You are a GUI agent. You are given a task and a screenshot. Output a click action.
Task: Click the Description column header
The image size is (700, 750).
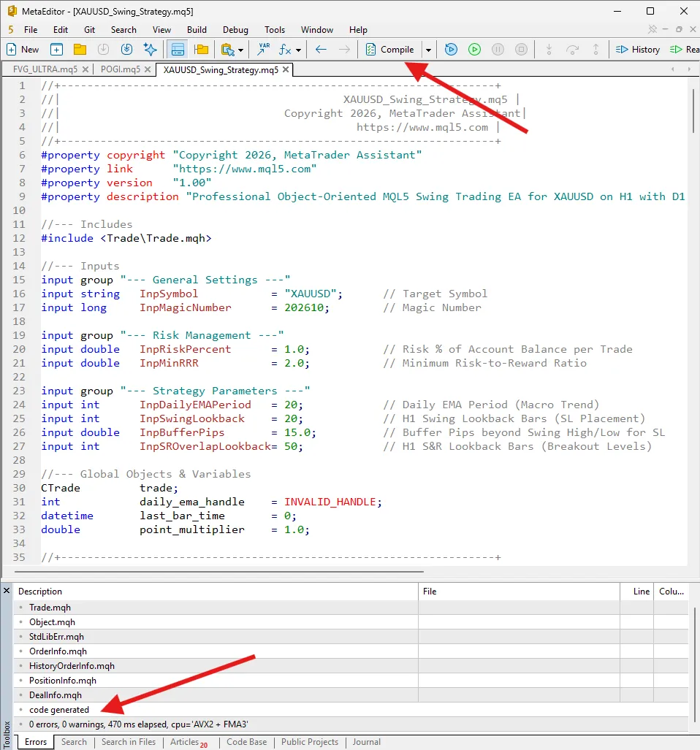[x=216, y=592]
